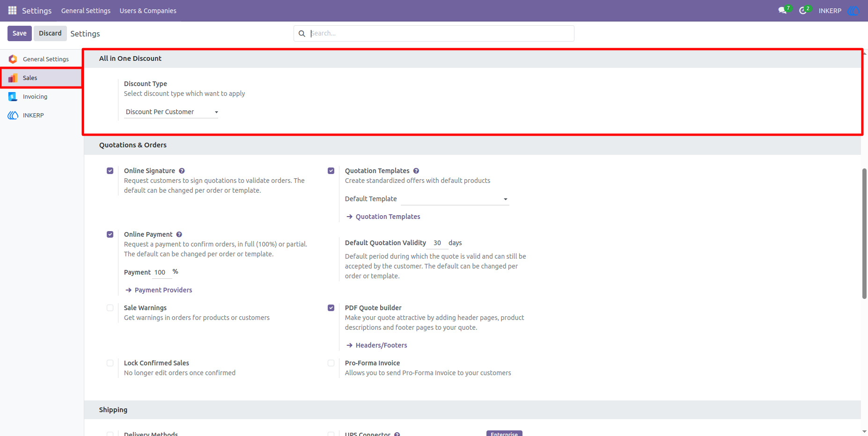This screenshot has height=436, width=868.
Task: Open General Settings top menu
Action: (x=86, y=10)
